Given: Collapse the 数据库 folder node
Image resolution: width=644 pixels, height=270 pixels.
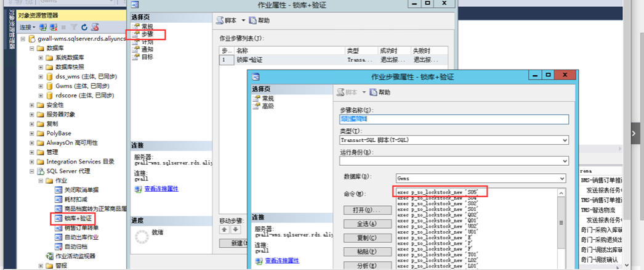Looking at the screenshot, I should [x=31, y=48].
